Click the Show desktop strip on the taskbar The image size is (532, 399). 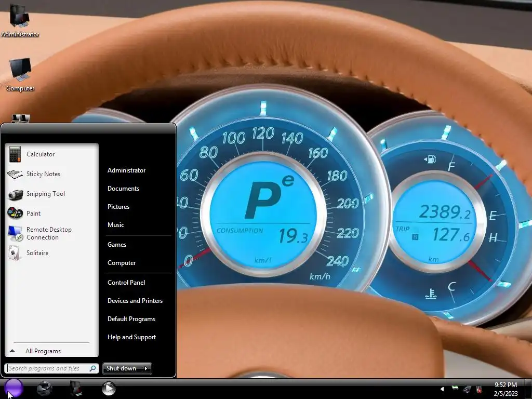pos(528,389)
